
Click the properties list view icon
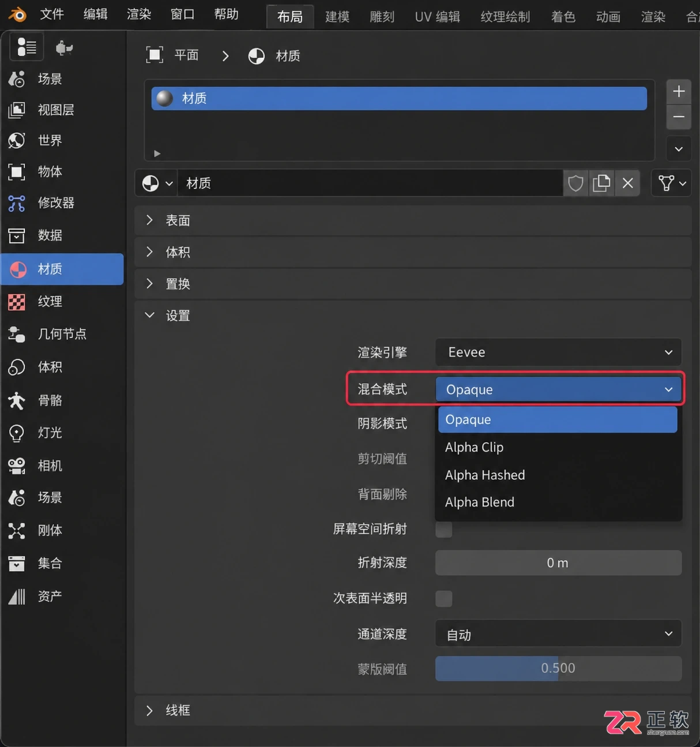pyautogui.click(x=27, y=47)
